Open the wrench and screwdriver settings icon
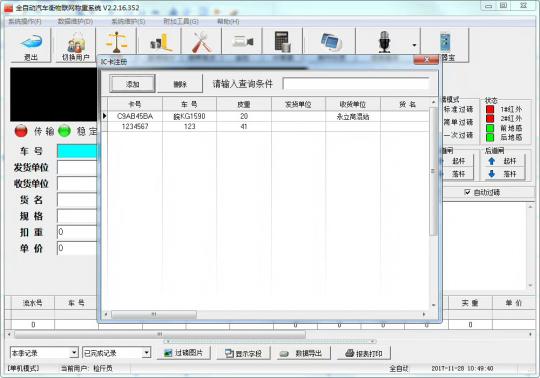The width and height of the screenshot is (540, 378). coord(202,42)
